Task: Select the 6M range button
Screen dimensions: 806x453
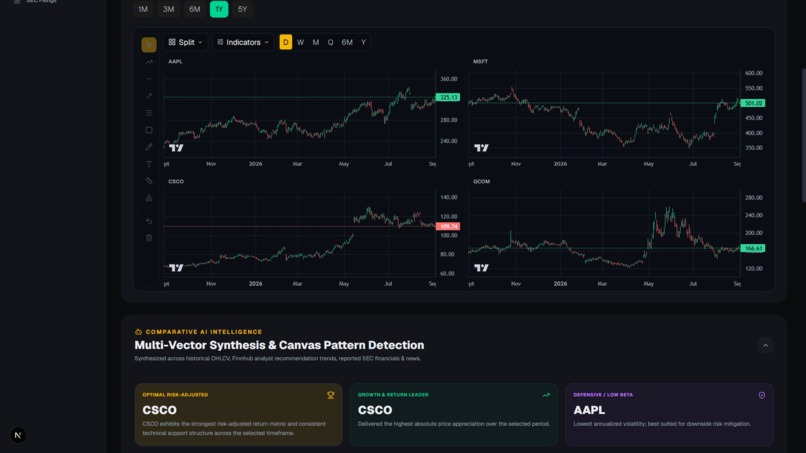Action: coord(194,9)
